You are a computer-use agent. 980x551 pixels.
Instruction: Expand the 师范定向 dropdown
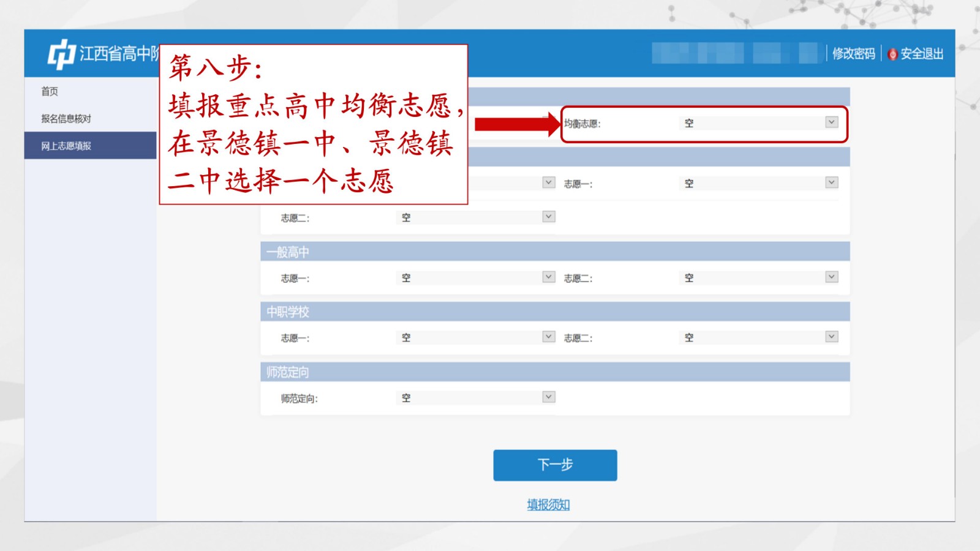coord(548,397)
